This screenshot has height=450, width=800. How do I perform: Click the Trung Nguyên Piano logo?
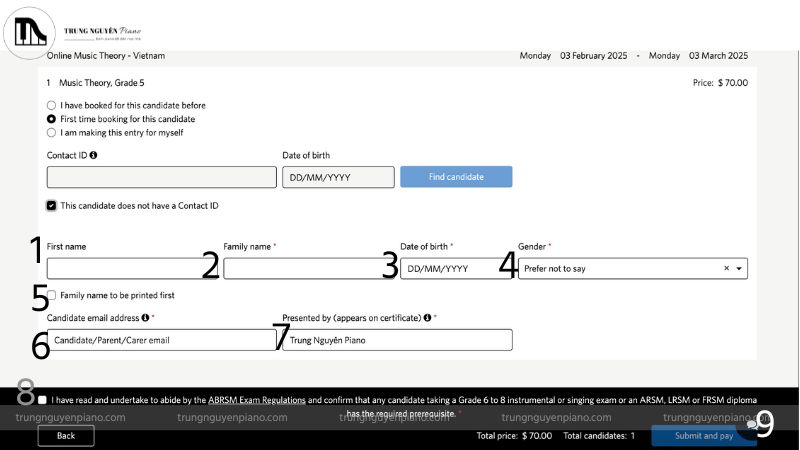[32, 31]
